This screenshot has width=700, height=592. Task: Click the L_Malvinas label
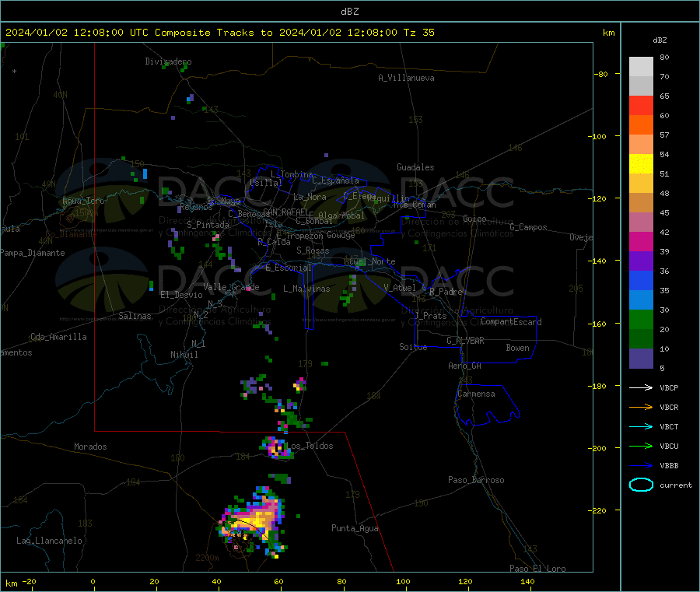306,289
